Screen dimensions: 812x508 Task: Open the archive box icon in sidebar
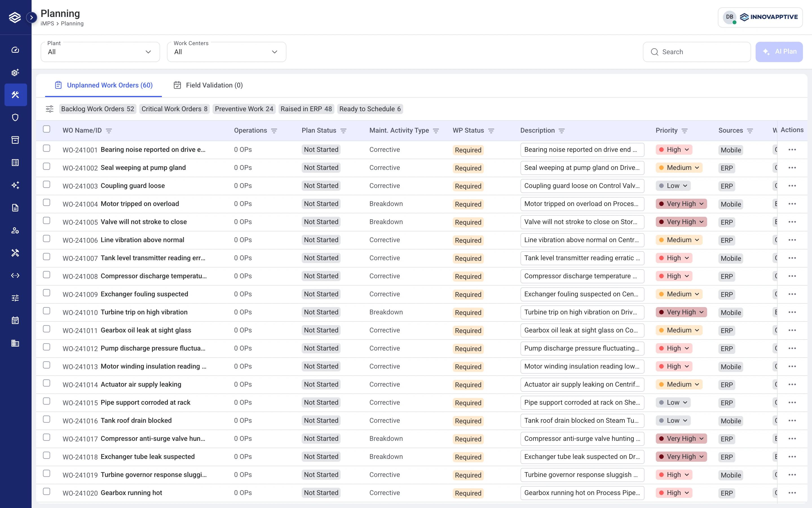tap(15, 140)
